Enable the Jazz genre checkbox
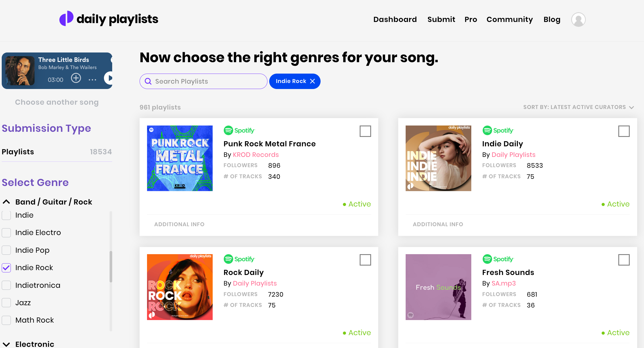This screenshot has height=348, width=644. [x=6, y=302]
